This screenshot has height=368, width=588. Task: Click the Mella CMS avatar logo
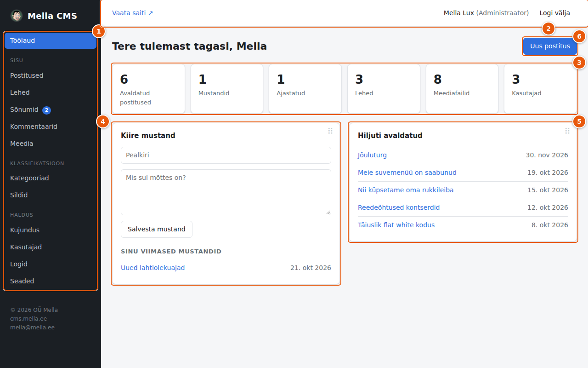click(17, 16)
